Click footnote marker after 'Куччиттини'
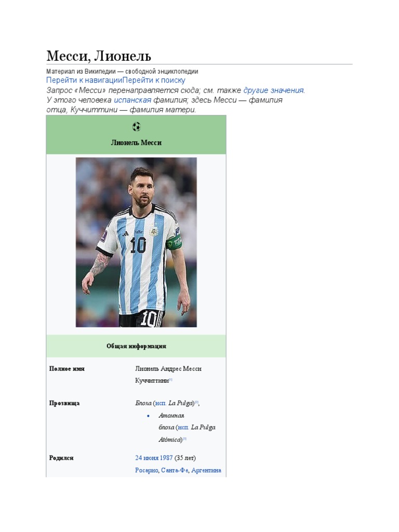 click(170, 380)
